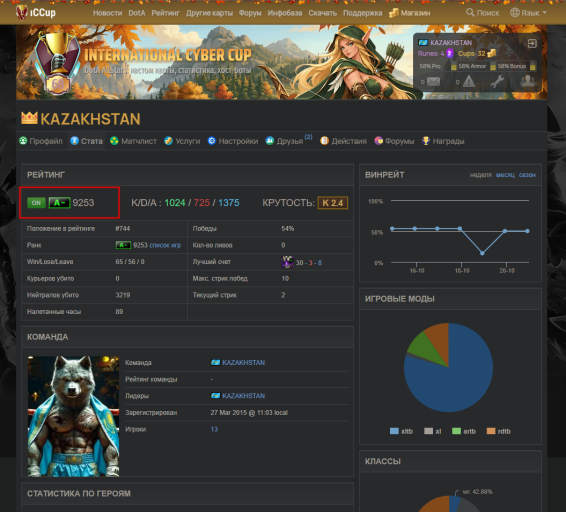This screenshot has width=566, height=512.
Task: Switch to the Услуги tab
Action: (x=182, y=141)
